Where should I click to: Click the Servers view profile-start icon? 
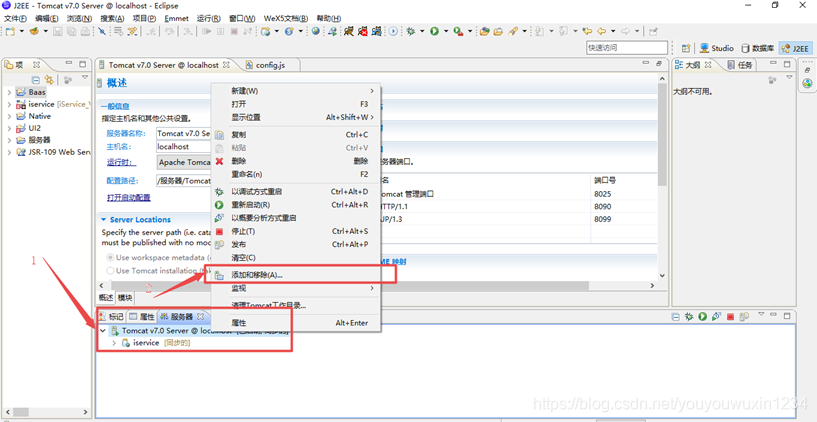[716, 316]
